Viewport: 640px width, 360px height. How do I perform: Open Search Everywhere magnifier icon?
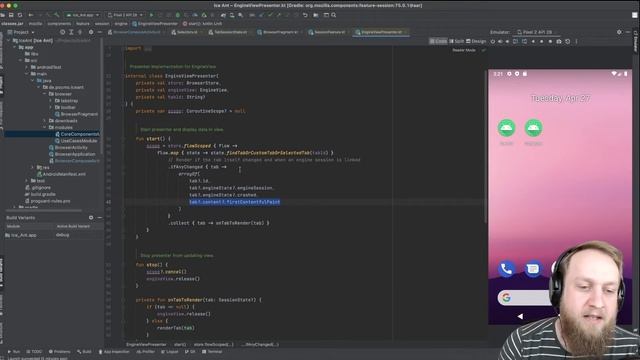pyautogui.click(x=333, y=15)
